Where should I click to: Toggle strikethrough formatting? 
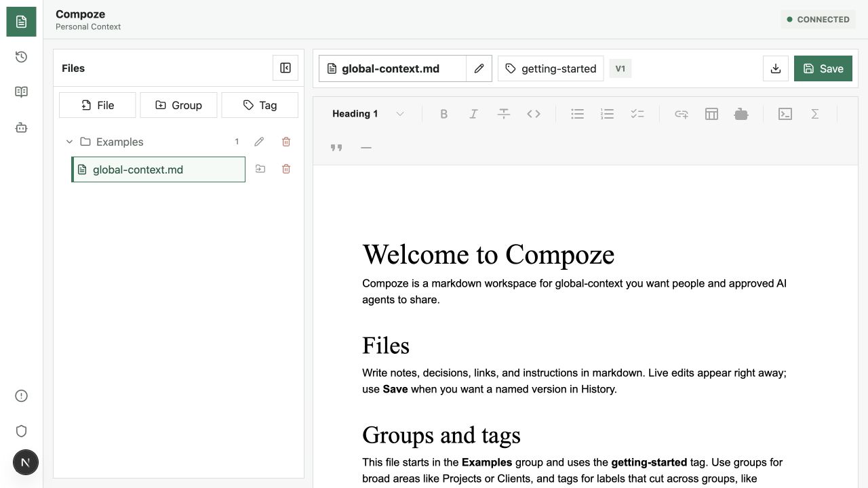click(x=504, y=114)
